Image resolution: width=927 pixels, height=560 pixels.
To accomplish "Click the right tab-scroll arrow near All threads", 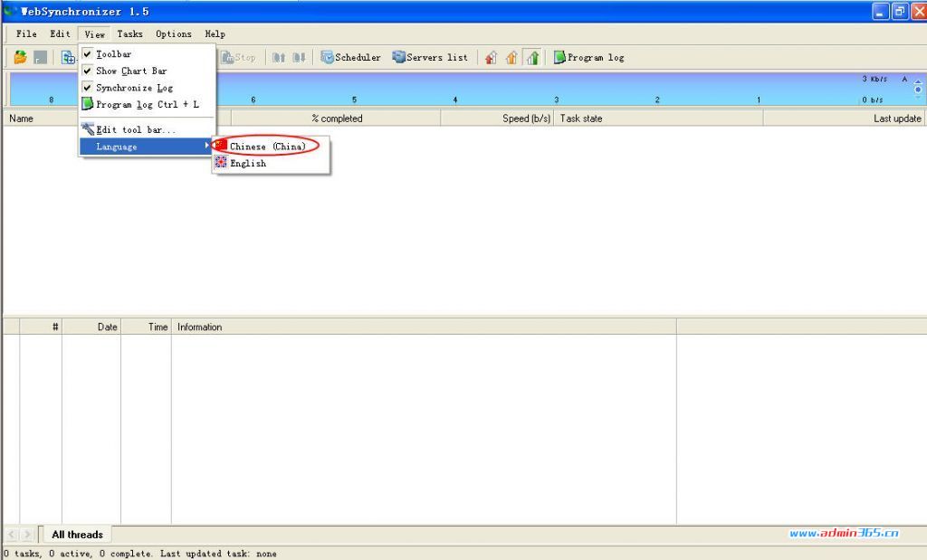I will click(x=26, y=535).
